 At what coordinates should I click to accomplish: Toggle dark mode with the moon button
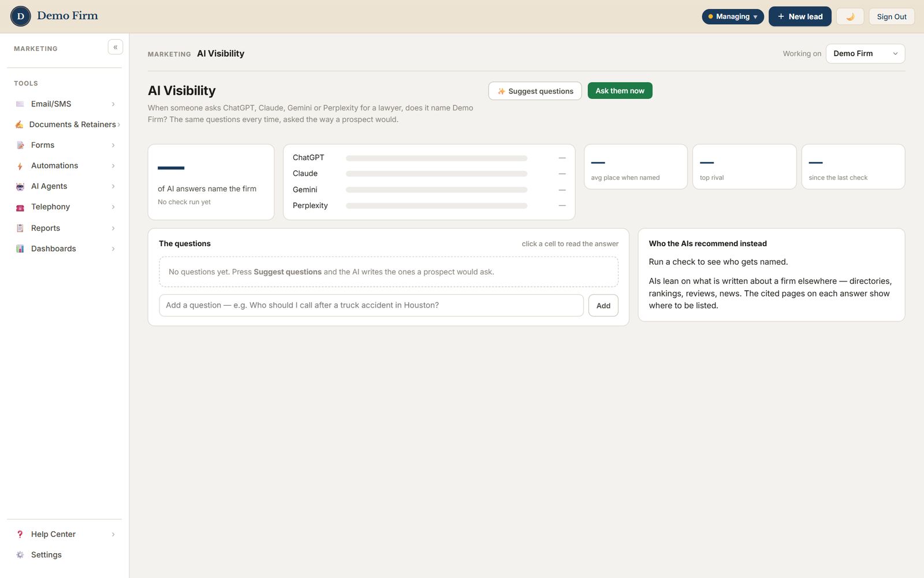pos(850,17)
